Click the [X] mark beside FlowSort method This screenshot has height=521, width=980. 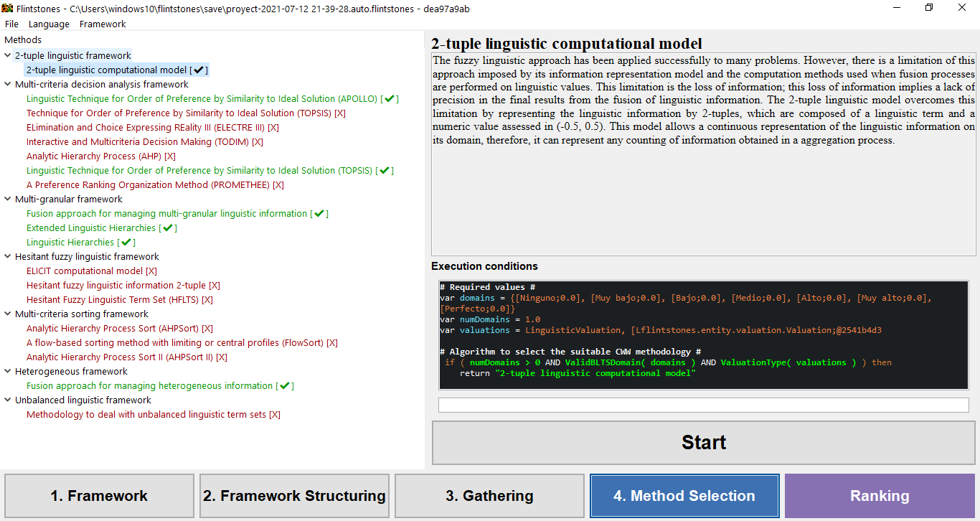point(332,343)
